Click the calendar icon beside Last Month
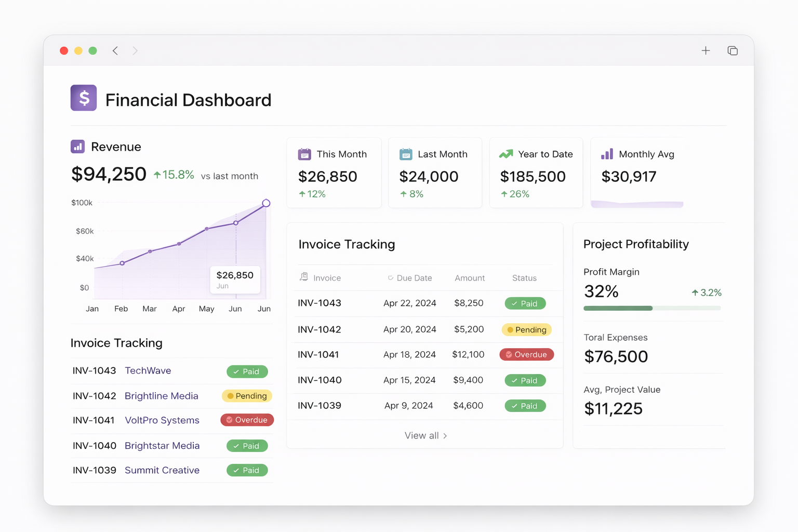The height and width of the screenshot is (532, 798). point(406,154)
